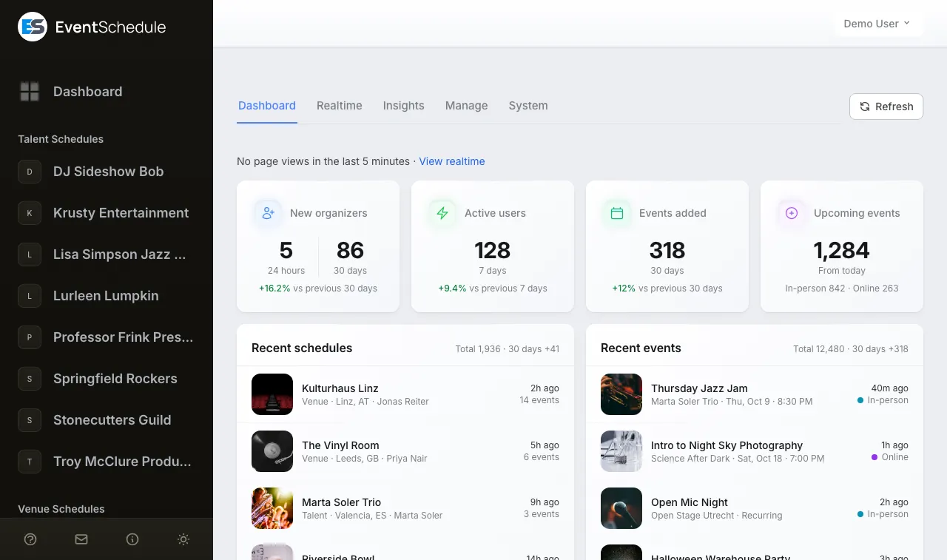The width and height of the screenshot is (947, 560).
Task: Click the New organizers person icon
Action: [268, 213]
